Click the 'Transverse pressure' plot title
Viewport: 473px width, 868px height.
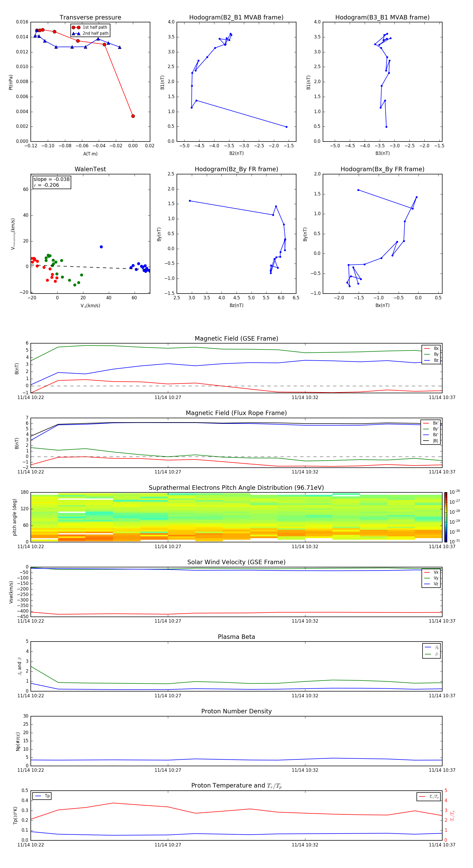90,18
